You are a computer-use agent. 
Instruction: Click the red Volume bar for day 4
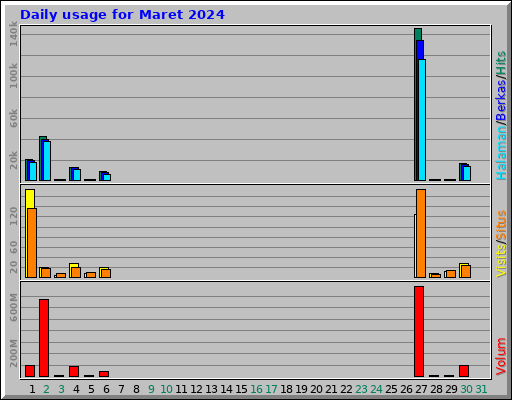point(74,371)
